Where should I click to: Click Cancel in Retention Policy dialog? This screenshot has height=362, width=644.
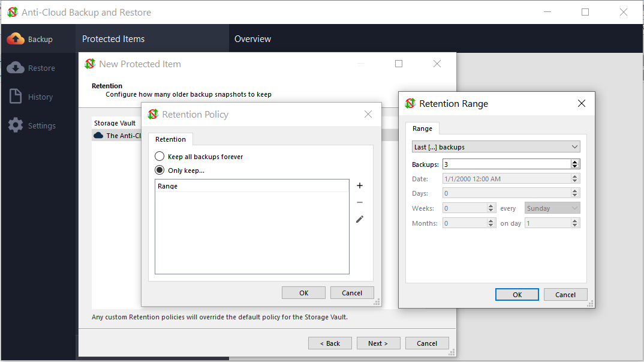click(x=352, y=293)
